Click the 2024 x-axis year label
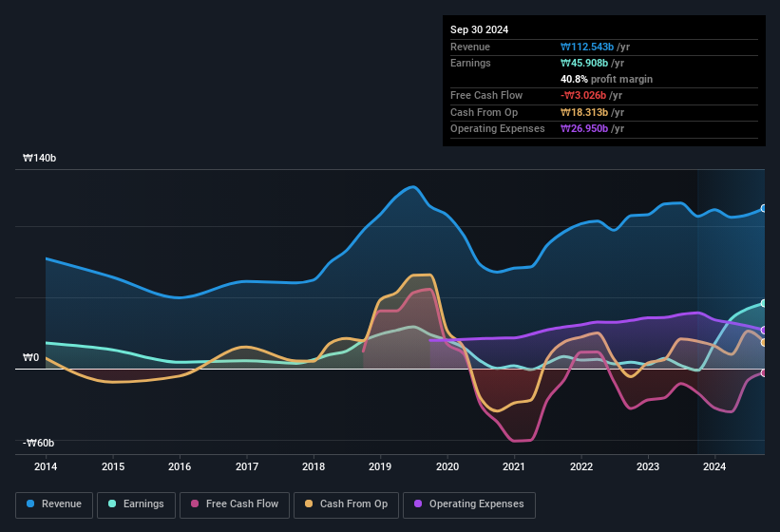Screen dimensions: 780x532 (x=714, y=466)
